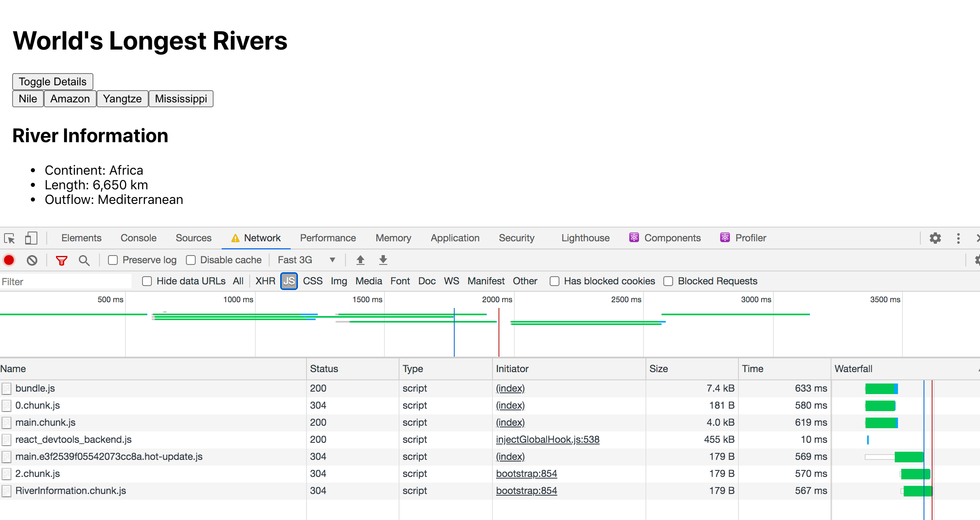Open the Fast 3G throttling dropdown
The width and height of the screenshot is (980, 520).
coord(307,260)
